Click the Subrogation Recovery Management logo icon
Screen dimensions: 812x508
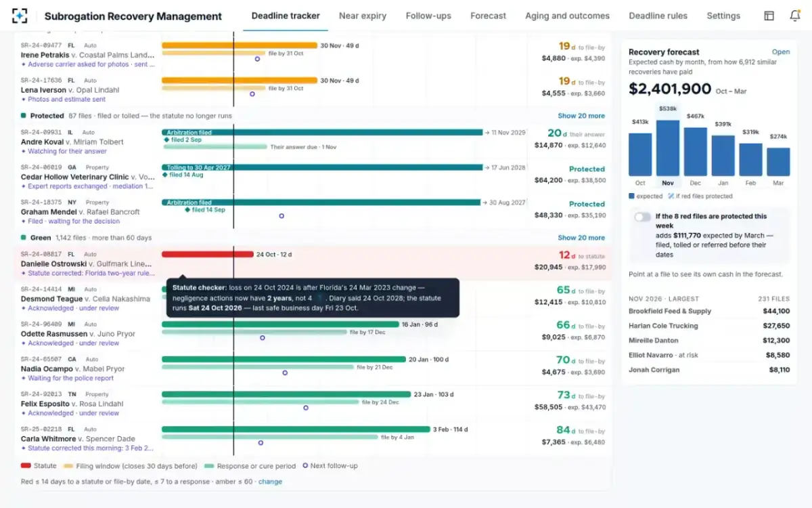pyautogui.click(x=20, y=16)
